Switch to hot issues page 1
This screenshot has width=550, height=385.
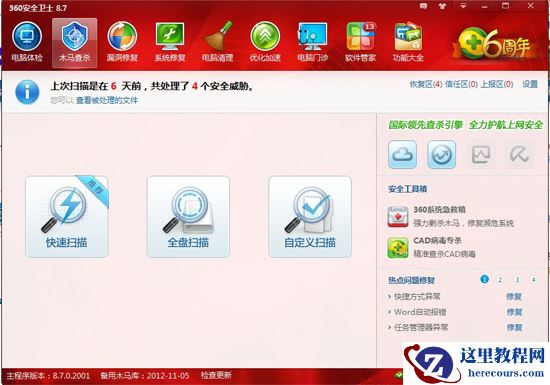[484, 279]
